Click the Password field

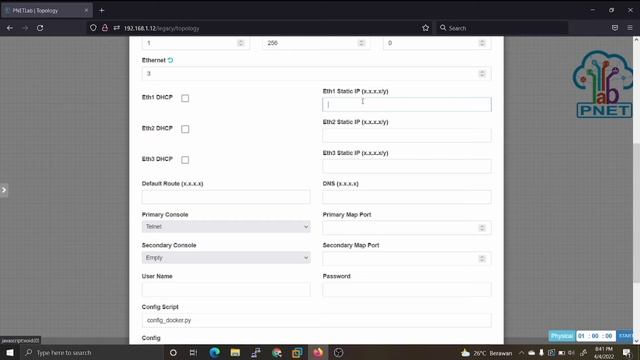(407, 289)
